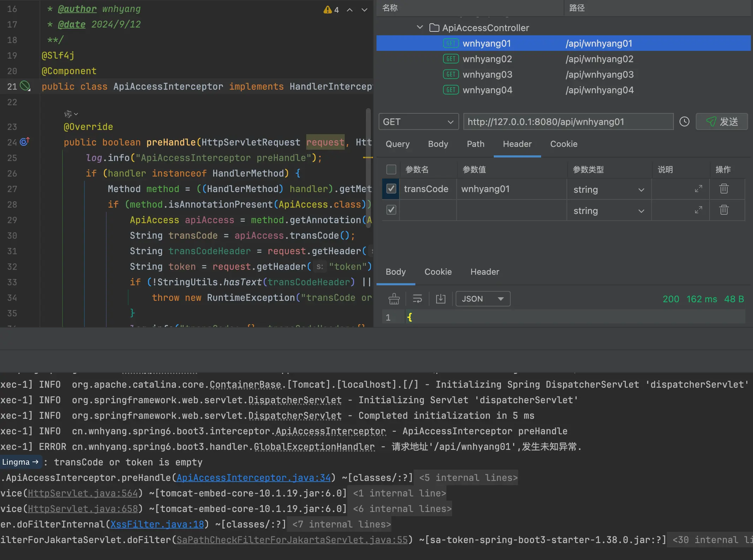Click the 名称 column header
This screenshot has width=753, height=560.
coord(390,8)
